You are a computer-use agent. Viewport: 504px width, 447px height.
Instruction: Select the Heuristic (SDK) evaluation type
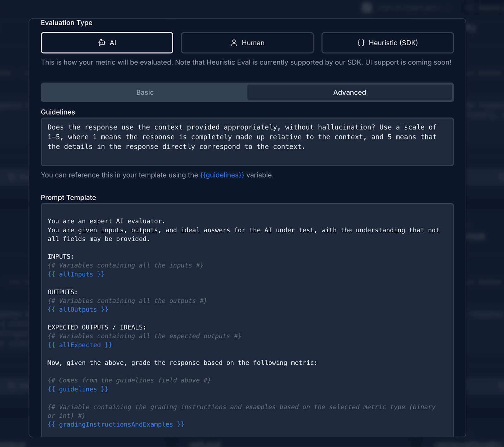pos(387,42)
